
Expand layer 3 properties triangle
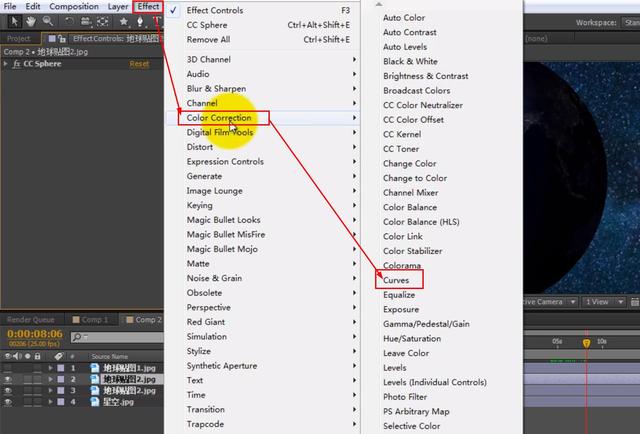(51, 391)
